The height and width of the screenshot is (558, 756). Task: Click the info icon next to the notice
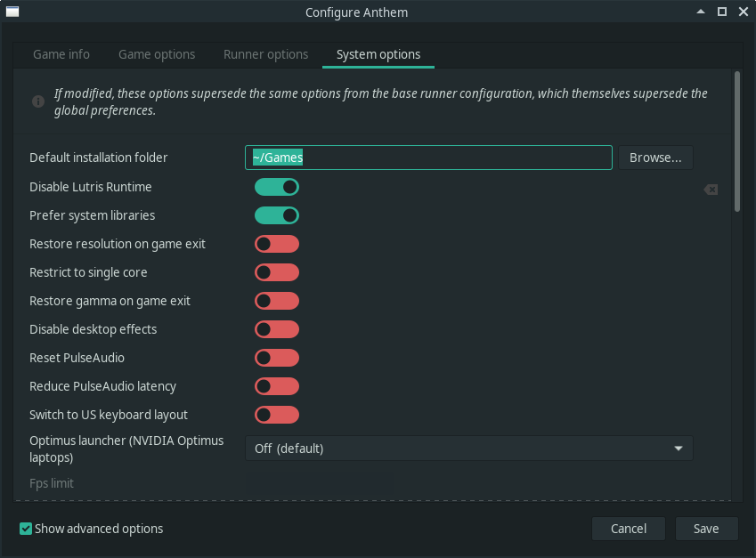pos(38,101)
